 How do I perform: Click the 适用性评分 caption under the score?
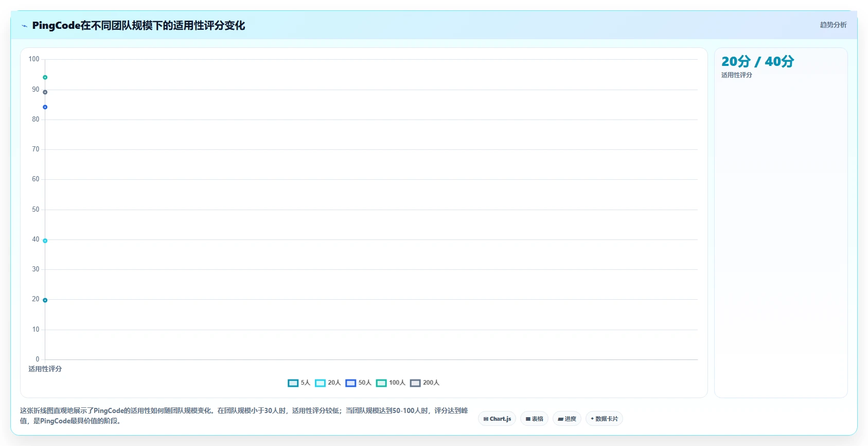pyautogui.click(x=737, y=75)
